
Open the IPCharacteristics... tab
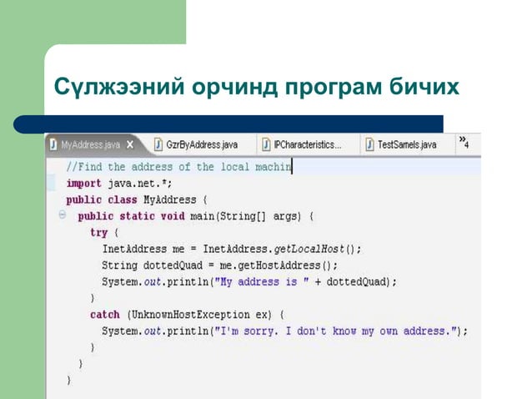point(308,145)
